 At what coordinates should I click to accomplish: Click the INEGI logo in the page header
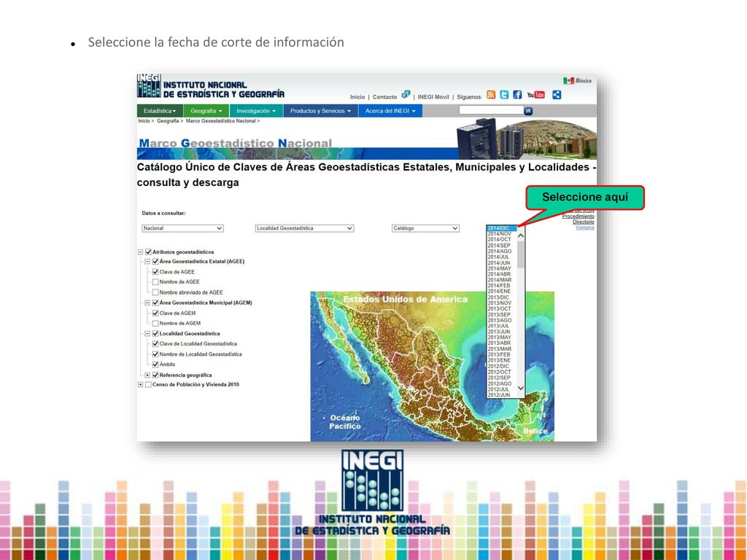[x=149, y=86]
